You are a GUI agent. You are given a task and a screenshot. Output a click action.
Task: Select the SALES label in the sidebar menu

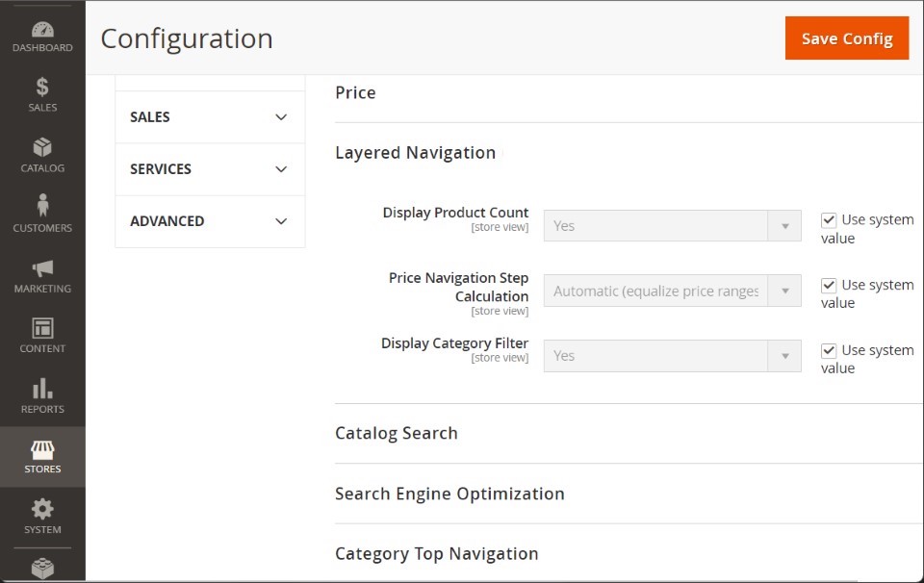click(42, 107)
